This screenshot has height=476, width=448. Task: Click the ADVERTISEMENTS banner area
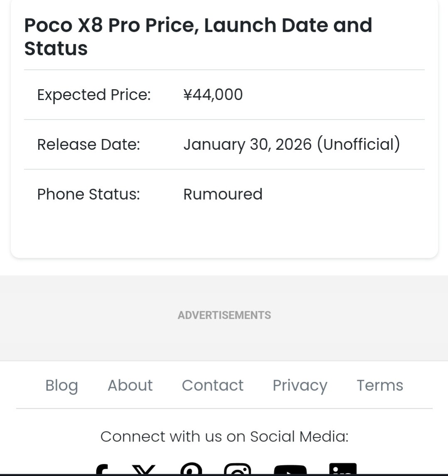click(x=224, y=315)
